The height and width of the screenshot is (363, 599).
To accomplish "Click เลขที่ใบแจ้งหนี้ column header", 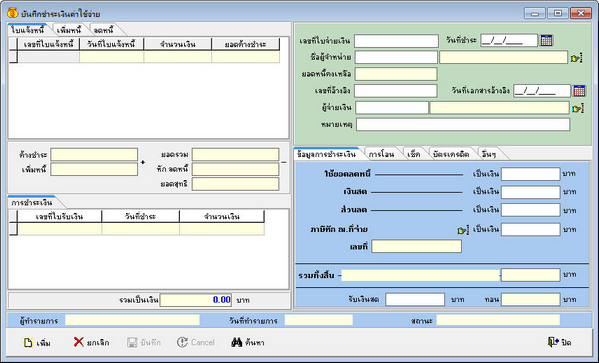I will coord(49,44).
